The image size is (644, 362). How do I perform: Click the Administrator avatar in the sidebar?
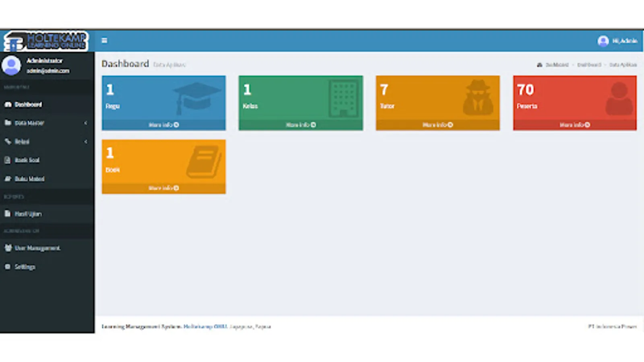pos(11,65)
